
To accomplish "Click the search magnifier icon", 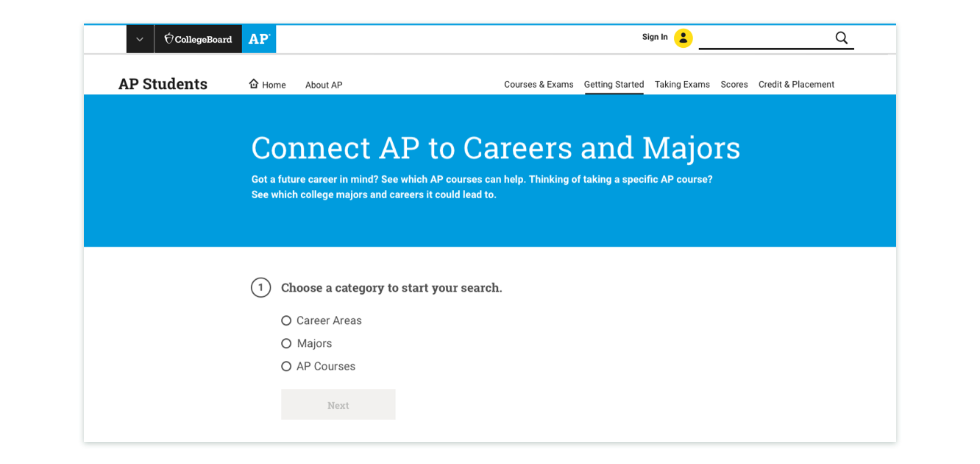I will click(x=841, y=38).
